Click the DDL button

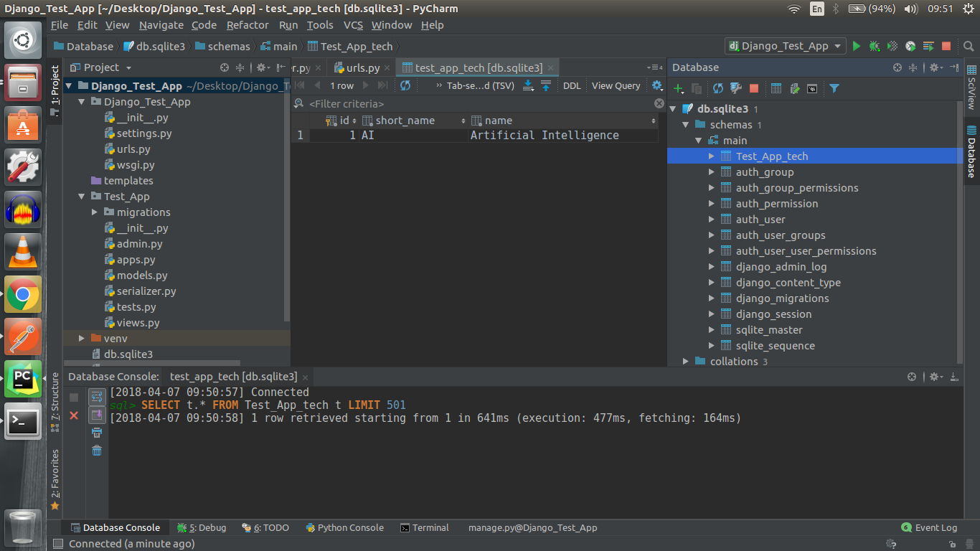[x=572, y=85]
